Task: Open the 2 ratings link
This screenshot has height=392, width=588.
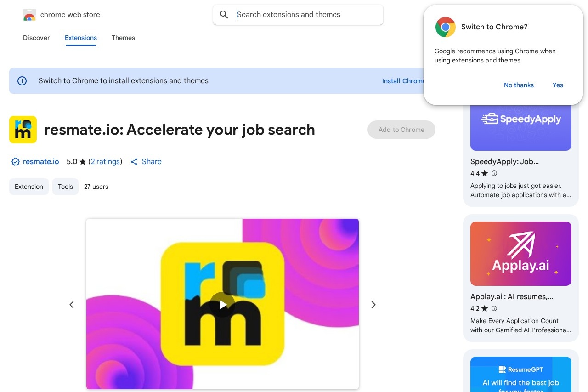Action: [106, 162]
